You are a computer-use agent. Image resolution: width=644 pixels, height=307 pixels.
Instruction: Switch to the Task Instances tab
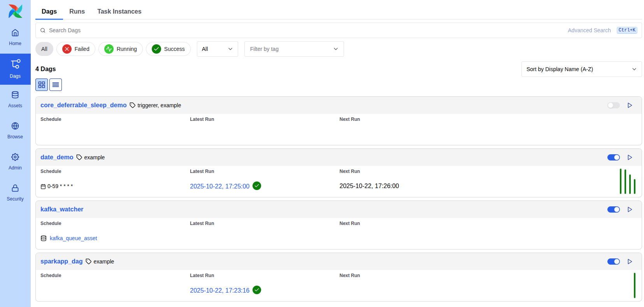coord(119,11)
